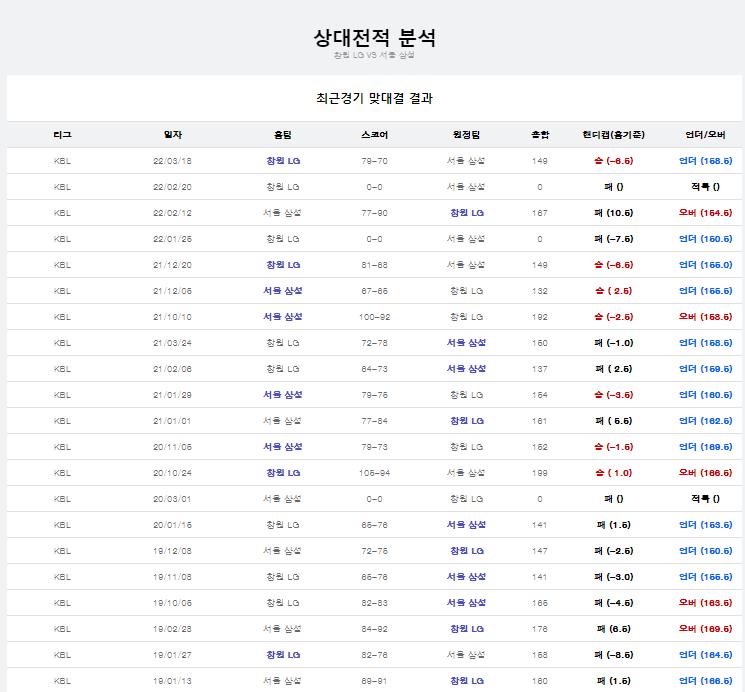
Task: Click bold home team 창원 LG in 21/12/20 row
Action: 283,265
